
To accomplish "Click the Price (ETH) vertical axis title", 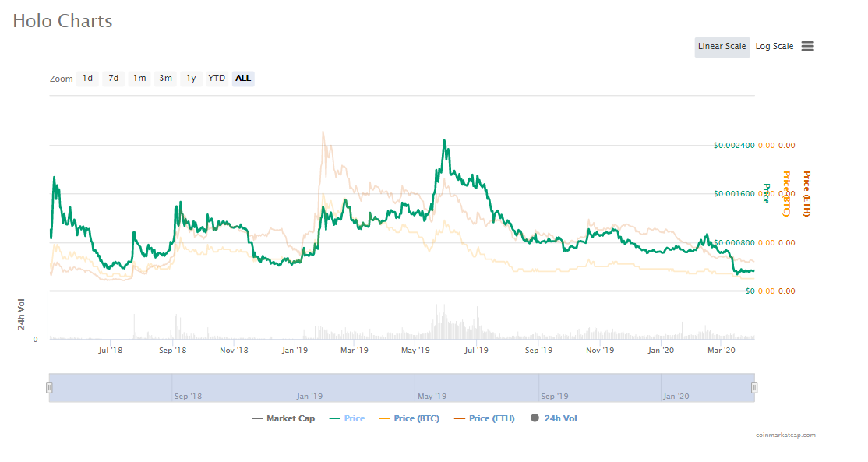I will pyautogui.click(x=806, y=194).
